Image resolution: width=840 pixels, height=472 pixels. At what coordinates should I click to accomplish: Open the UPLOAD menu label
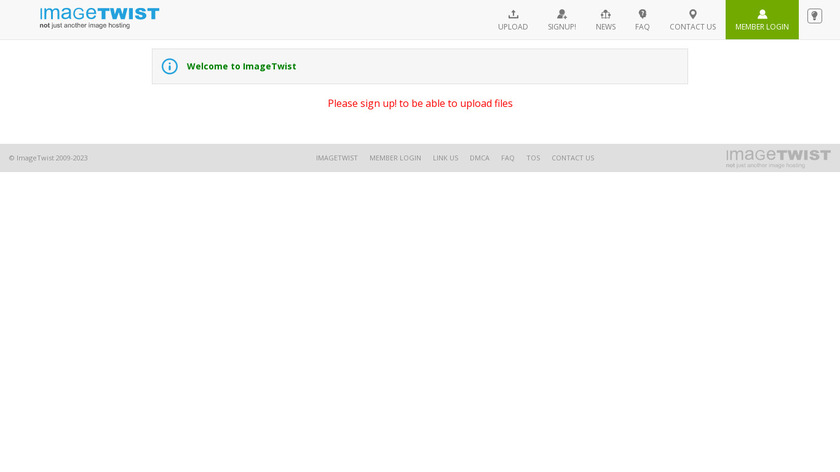(513, 27)
